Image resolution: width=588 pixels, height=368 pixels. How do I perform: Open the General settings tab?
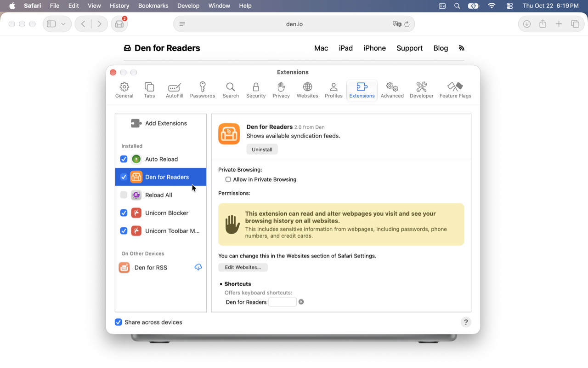tap(124, 90)
